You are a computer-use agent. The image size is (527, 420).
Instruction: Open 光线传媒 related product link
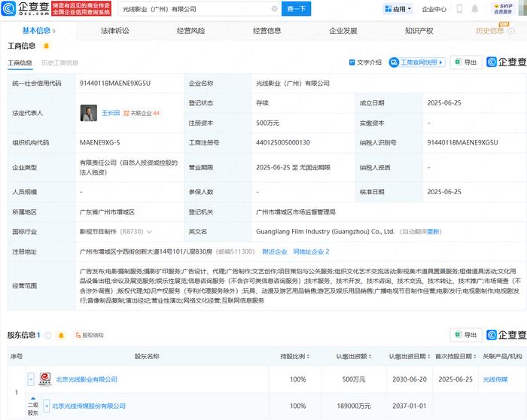point(495,379)
